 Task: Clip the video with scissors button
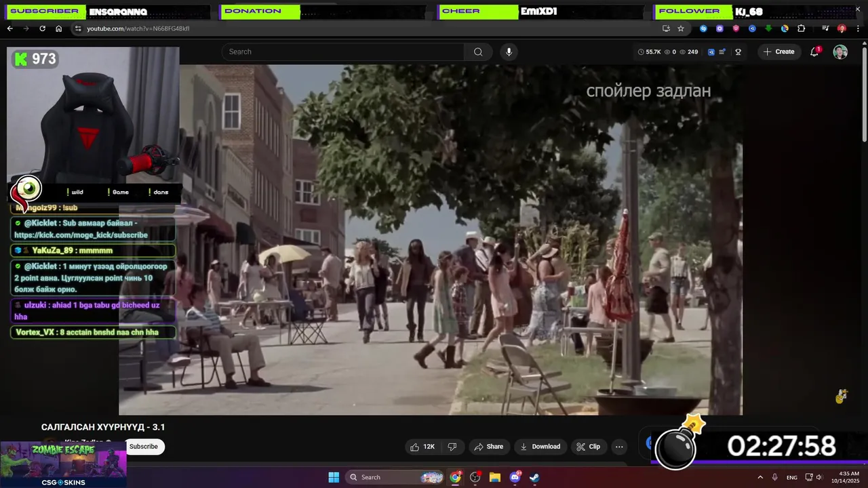click(588, 447)
